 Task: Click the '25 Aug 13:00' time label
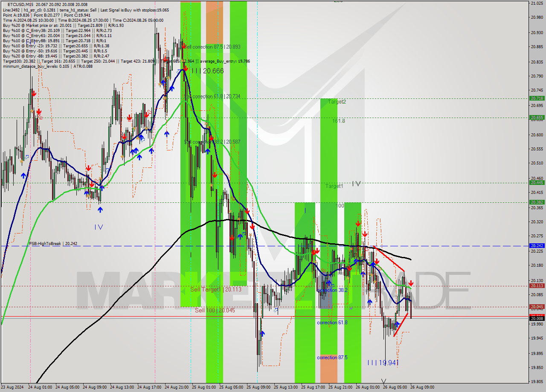point(286,387)
